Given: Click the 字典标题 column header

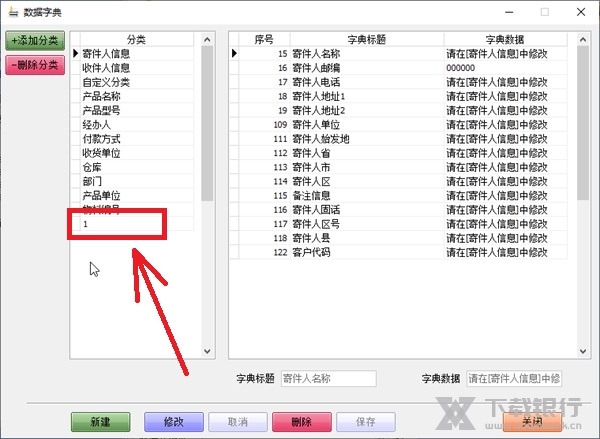Looking at the screenshot, I should click(x=367, y=39).
